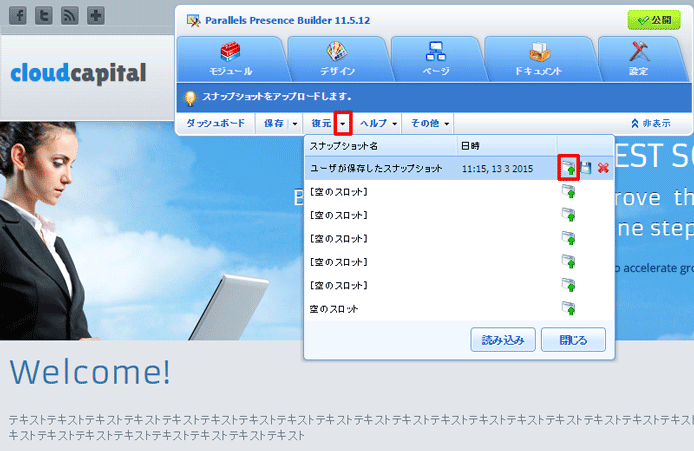Image resolution: width=694 pixels, height=451 pixels.
Task: Click the green 公開 publish button
Action: point(653,20)
